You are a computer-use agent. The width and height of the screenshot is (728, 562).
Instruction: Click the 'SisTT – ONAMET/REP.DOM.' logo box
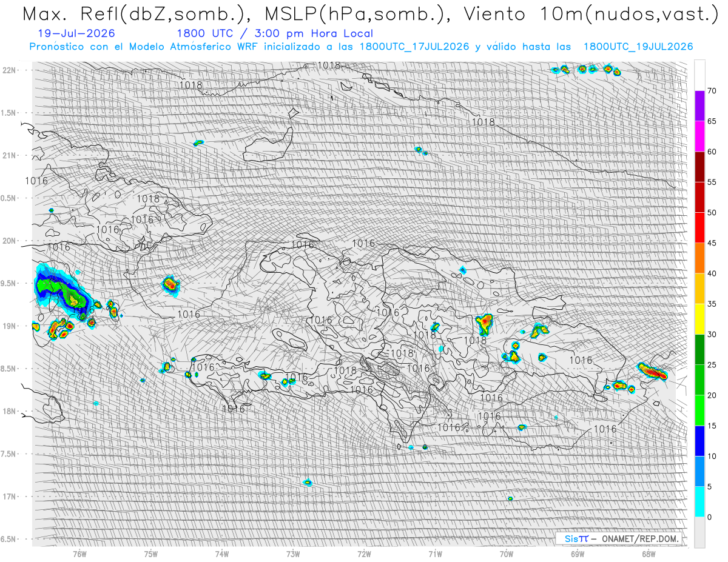pyautogui.click(x=619, y=538)
